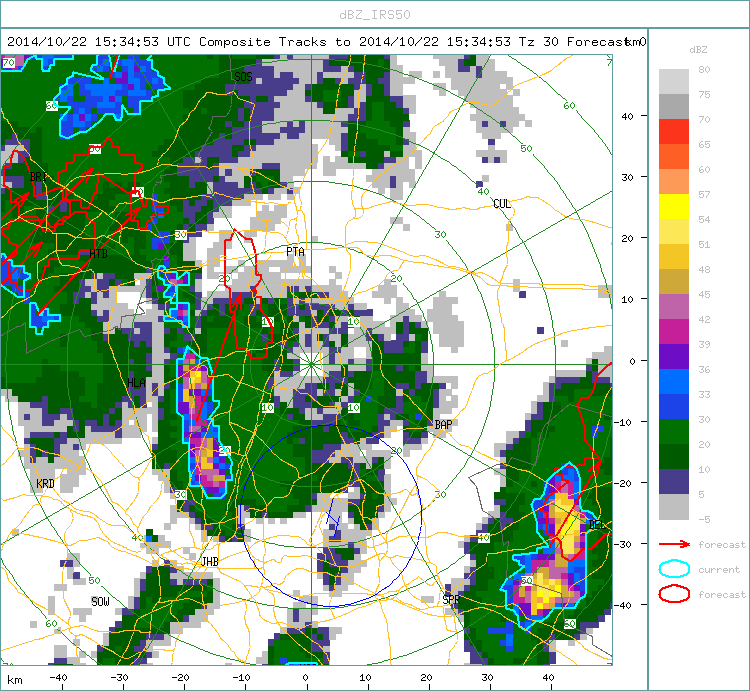Click the JHB station label
The image size is (750, 691).
[x=210, y=561]
